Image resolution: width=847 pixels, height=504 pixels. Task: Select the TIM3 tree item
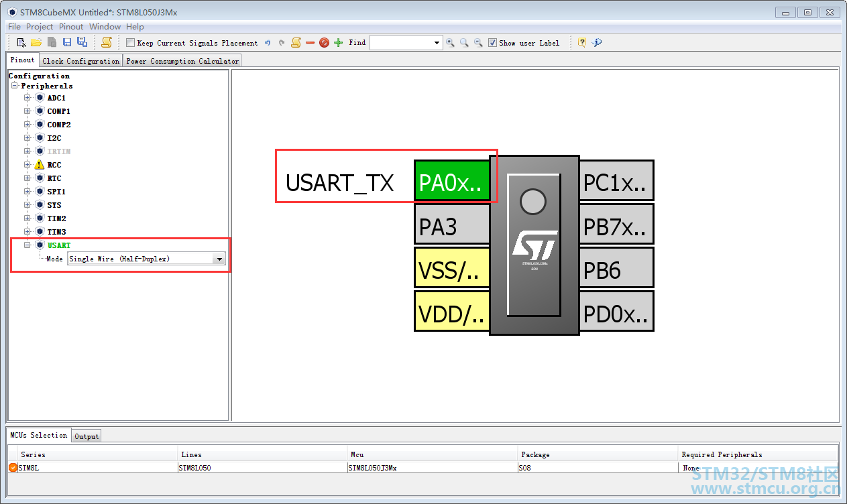tap(57, 231)
